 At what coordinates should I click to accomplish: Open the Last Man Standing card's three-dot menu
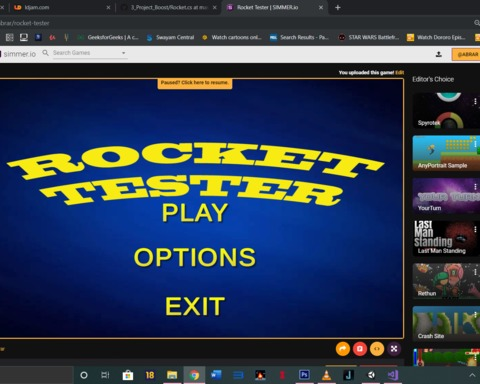click(475, 229)
